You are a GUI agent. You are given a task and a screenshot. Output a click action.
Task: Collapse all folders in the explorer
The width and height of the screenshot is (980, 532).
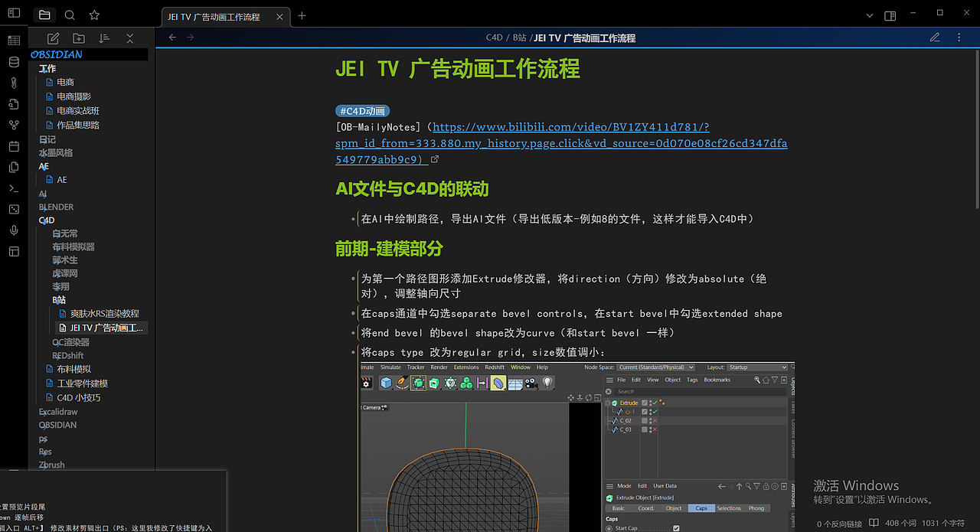tap(129, 38)
